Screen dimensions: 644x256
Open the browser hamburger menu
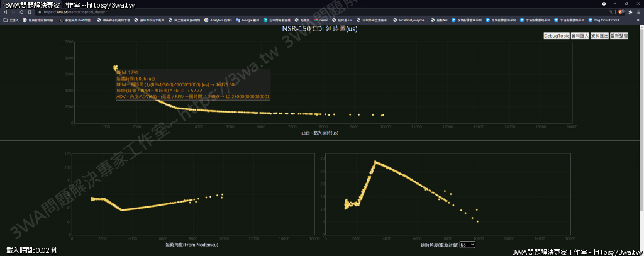pos(639,11)
